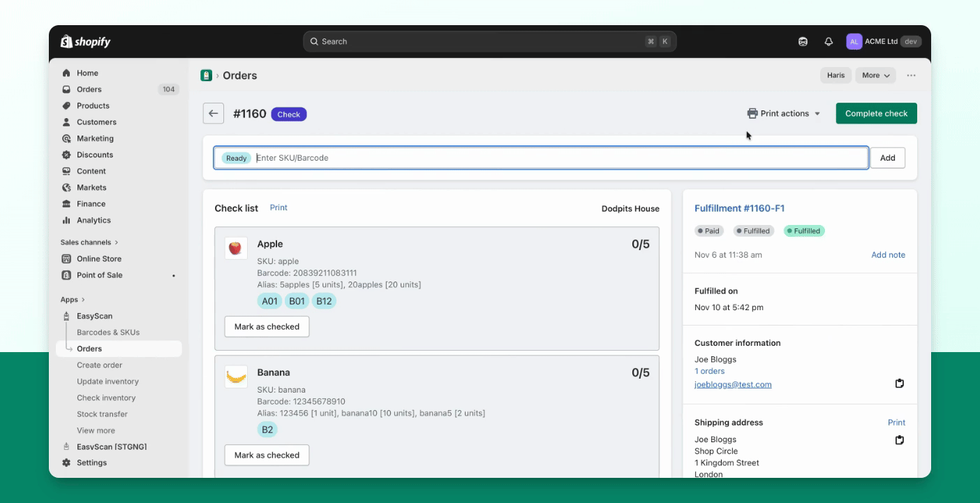The image size is (980, 503).
Task: Click the Haris button
Action: pos(836,75)
